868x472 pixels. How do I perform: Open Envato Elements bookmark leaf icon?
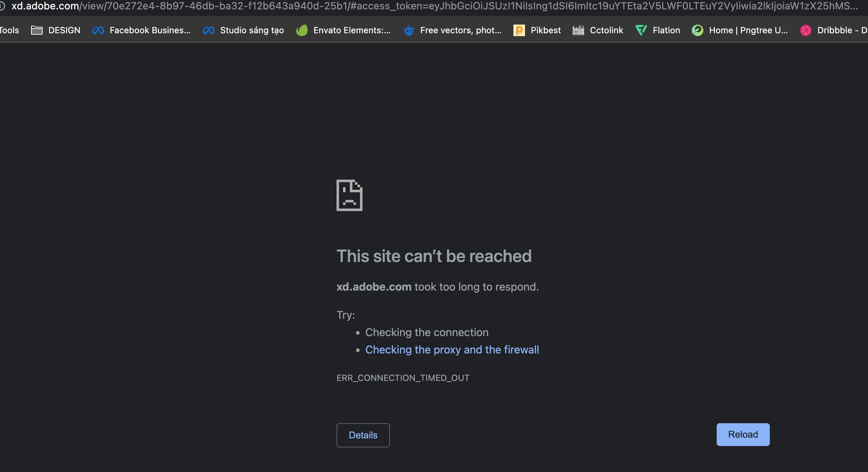pyautogui.click(x=302, y=30)
